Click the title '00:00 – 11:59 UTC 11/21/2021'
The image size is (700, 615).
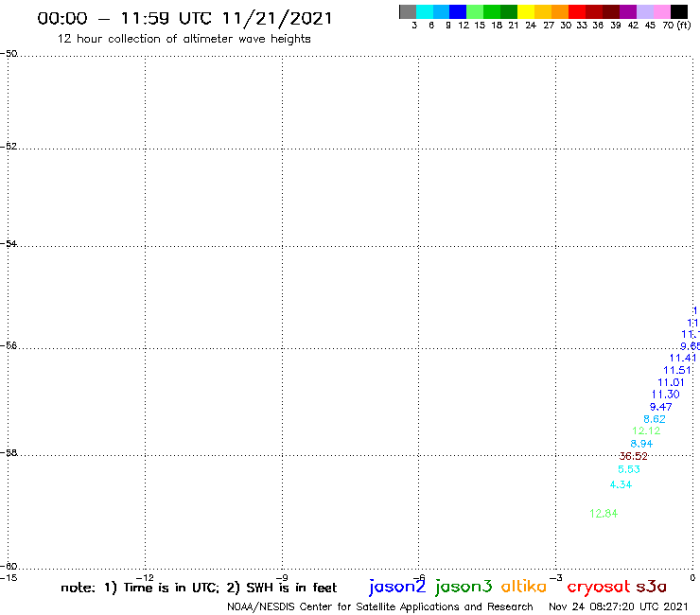[184, 18]
